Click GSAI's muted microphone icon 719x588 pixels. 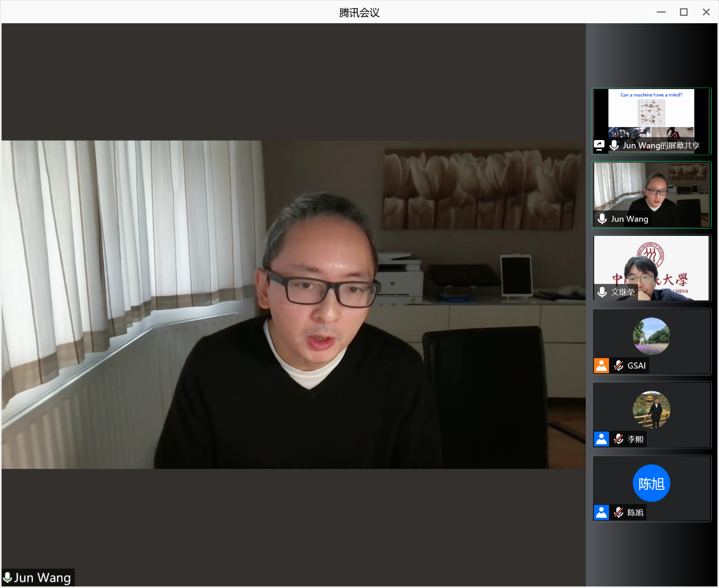[x=619, y=366]
